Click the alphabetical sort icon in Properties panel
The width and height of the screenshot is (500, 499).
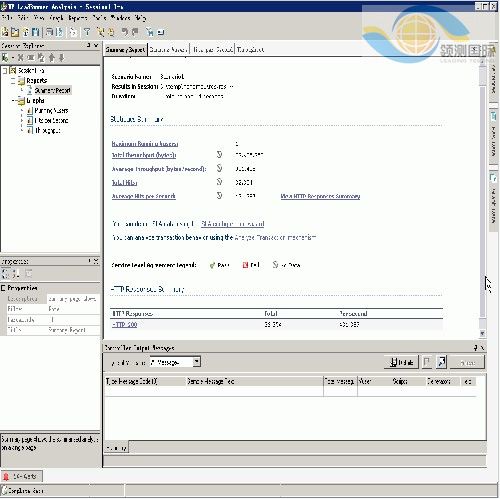click(x=16, y=274)
